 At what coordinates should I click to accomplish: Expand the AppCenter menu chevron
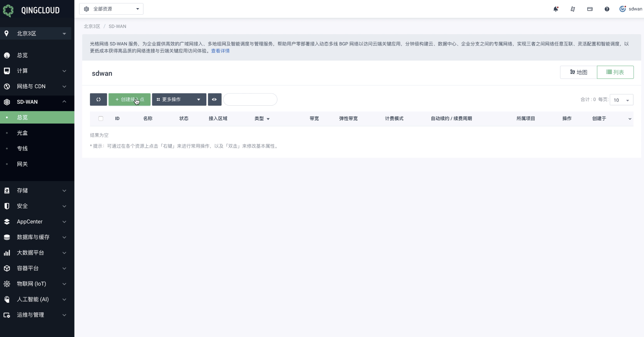pos(64,222)
